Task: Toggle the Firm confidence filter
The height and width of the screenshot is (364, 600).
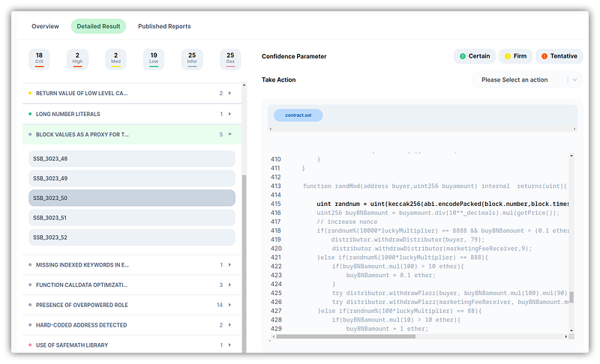Action: 514,56
